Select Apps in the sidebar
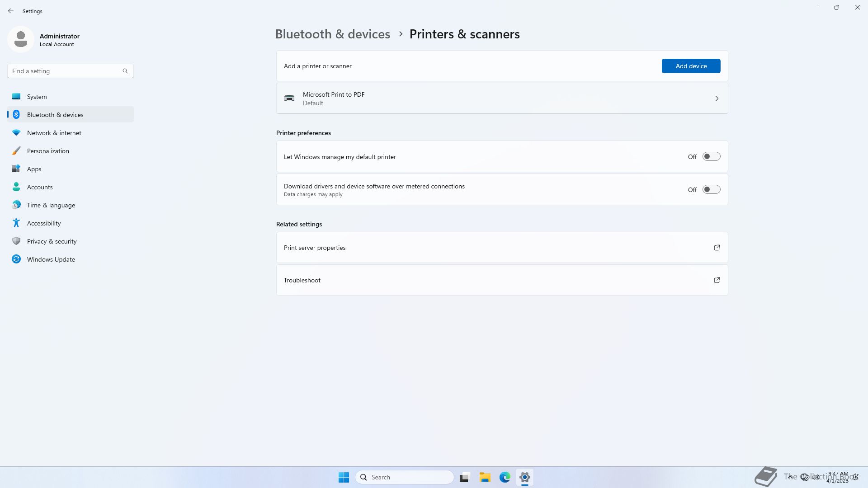The image size is (868, 488). pyautogui.click(x=71, y=169)
